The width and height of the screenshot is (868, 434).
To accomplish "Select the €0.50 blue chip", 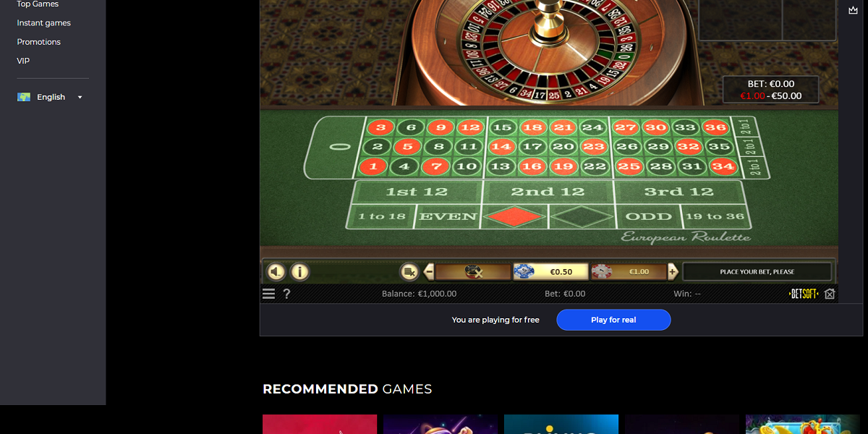I will point(551,272).
